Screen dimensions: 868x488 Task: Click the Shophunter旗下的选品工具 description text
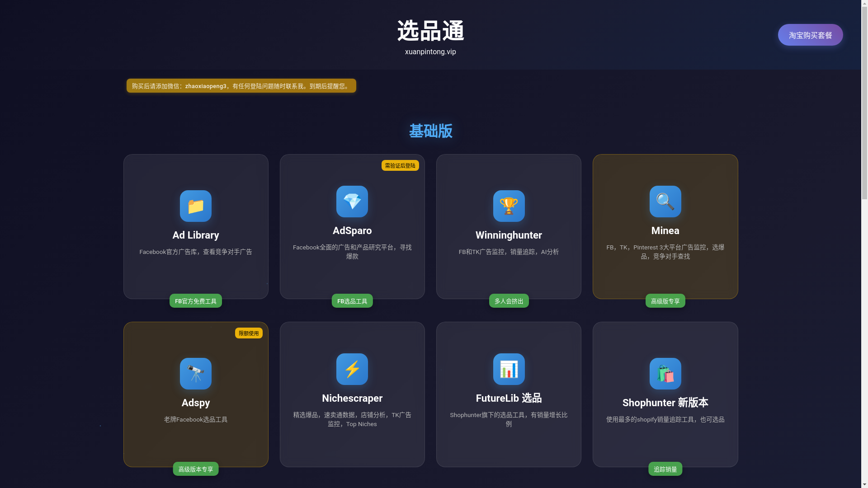click(509, 419)
